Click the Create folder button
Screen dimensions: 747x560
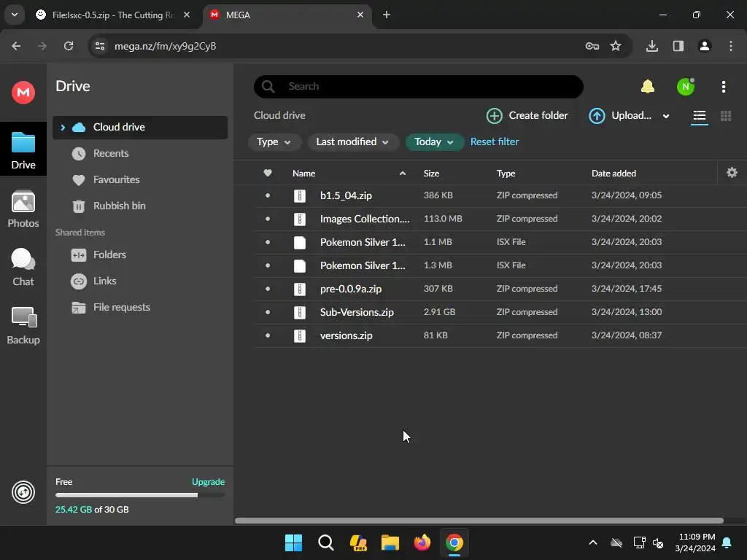pos(527,116)
